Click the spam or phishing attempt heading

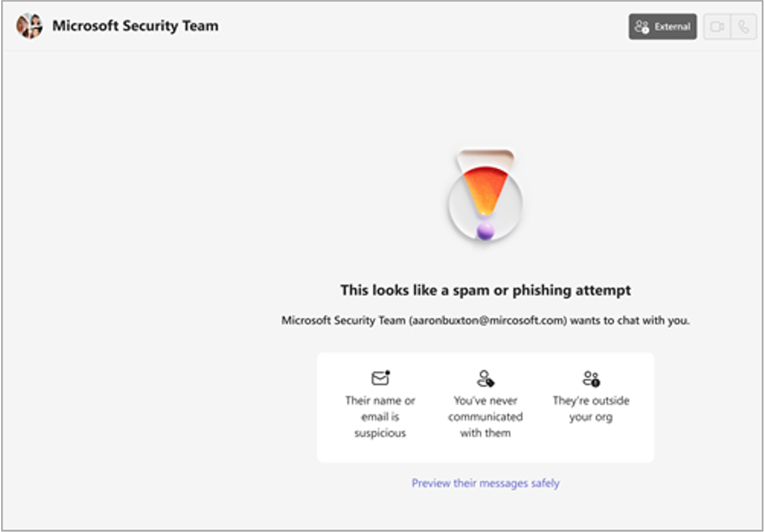485,290
